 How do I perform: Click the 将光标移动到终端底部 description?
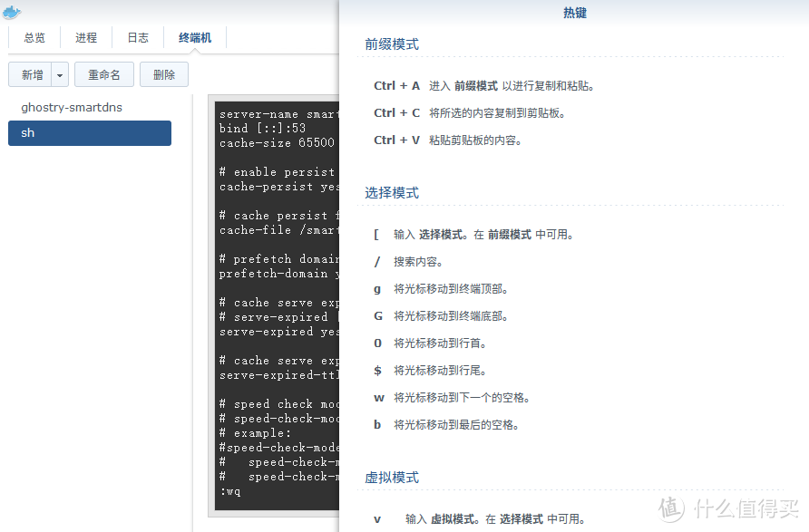pos(451,316)
